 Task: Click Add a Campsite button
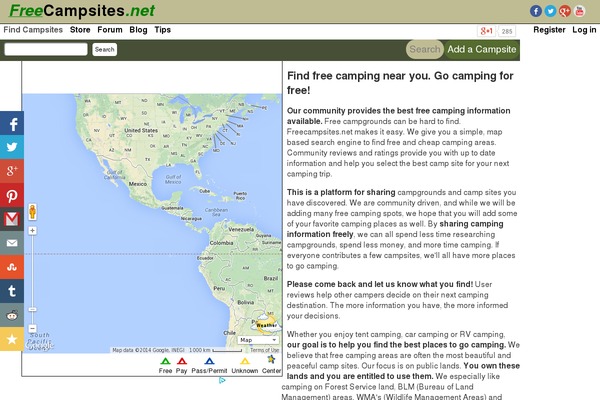(482, 49)
